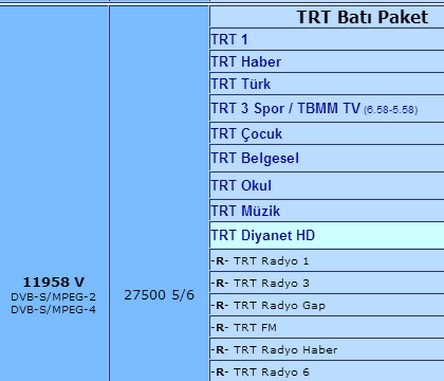
Task: Click the 11958 V frequency text
Action: coord(54,282)
